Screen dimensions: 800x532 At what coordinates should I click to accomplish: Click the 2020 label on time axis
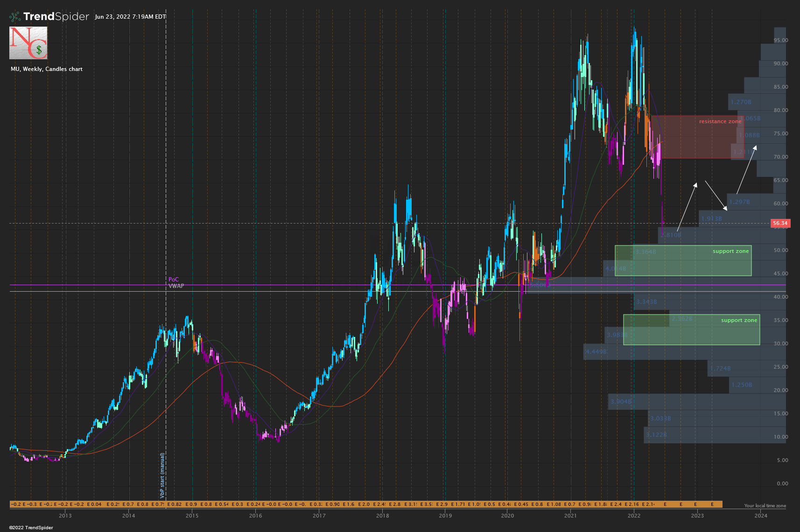pos(507,516)
